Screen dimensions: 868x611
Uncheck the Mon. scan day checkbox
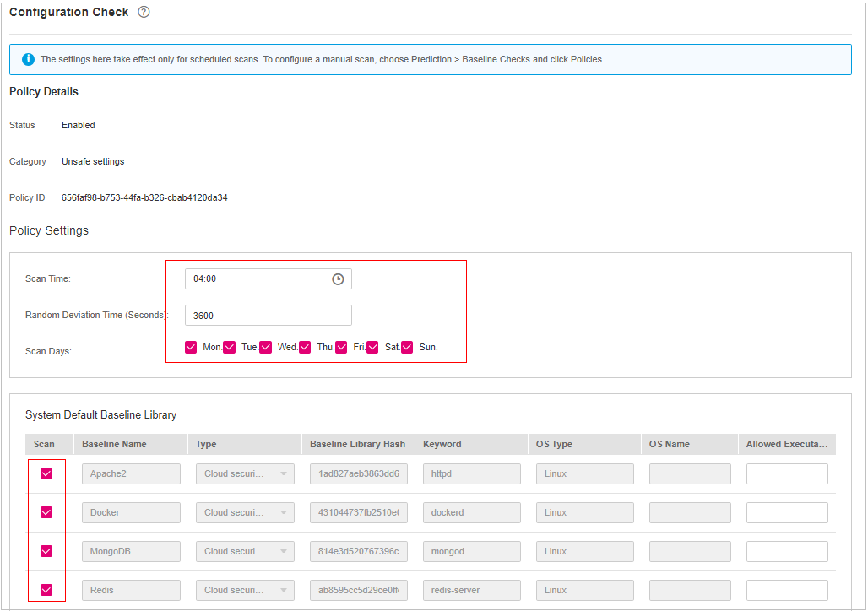click(191, 347)
